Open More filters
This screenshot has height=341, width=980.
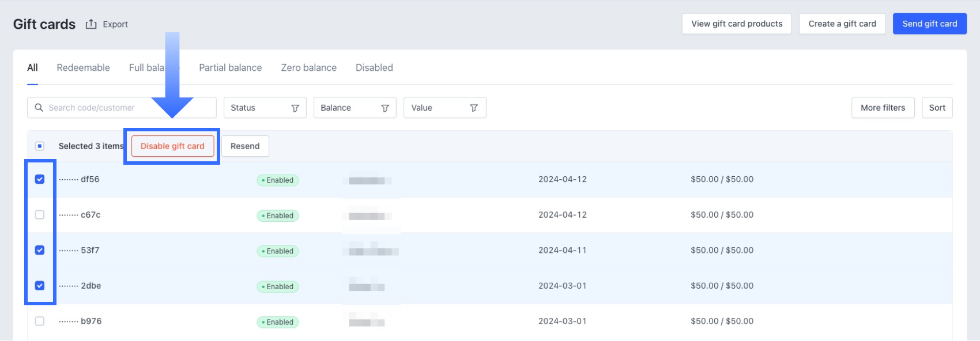click(x=883, y=108)
